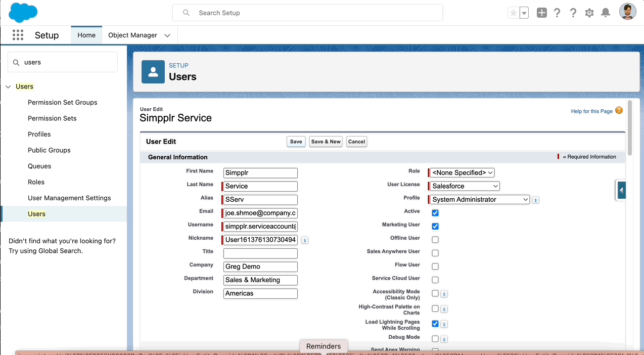Click the question mark icon beside the gear

click(573, 13)
